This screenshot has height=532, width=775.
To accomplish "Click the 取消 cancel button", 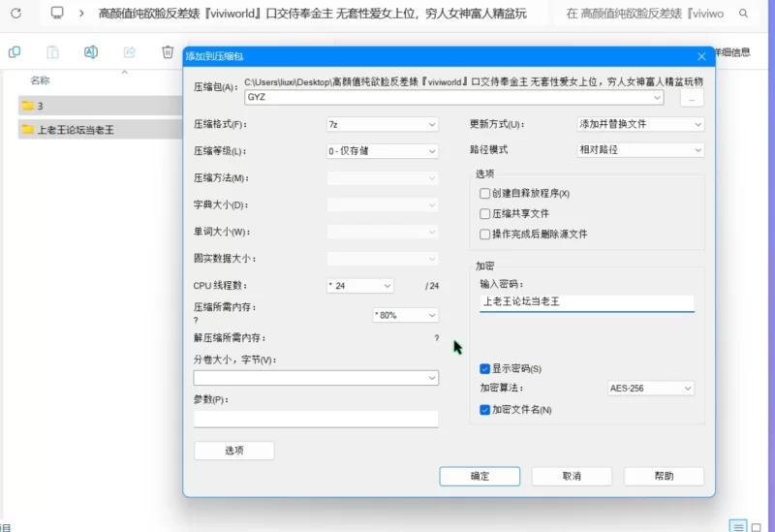I will [x=572, y=476].
